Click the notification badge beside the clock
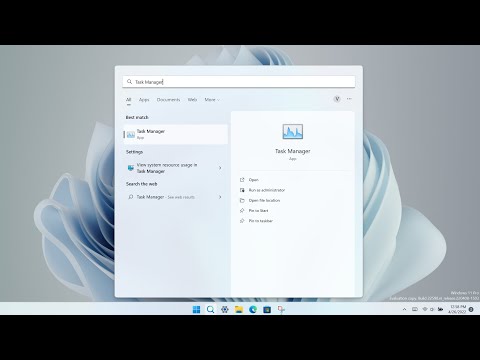 pos(471,309)
